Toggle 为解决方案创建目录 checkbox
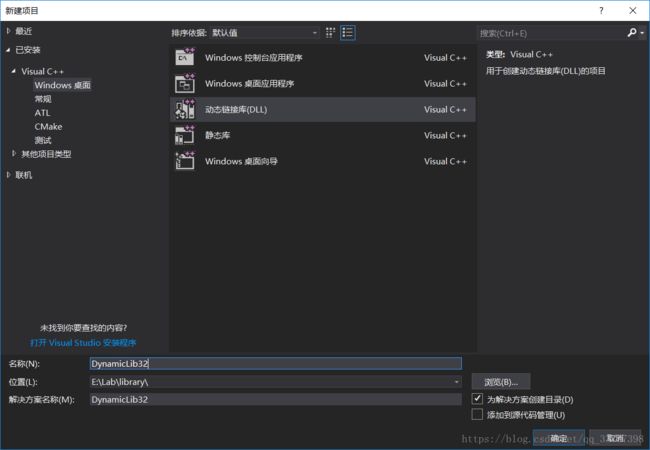The width and height of the screenshot is (650, 450). 477,399
